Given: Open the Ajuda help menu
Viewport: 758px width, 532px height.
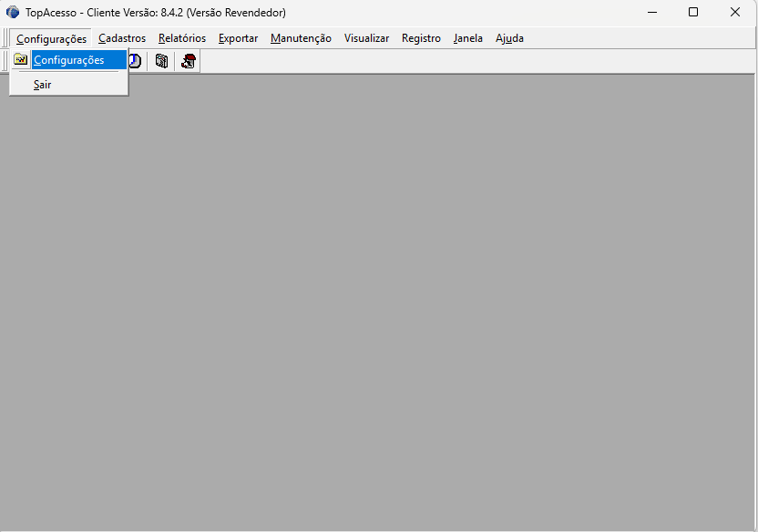Looking at the screenshot, I should pos(509,38).
